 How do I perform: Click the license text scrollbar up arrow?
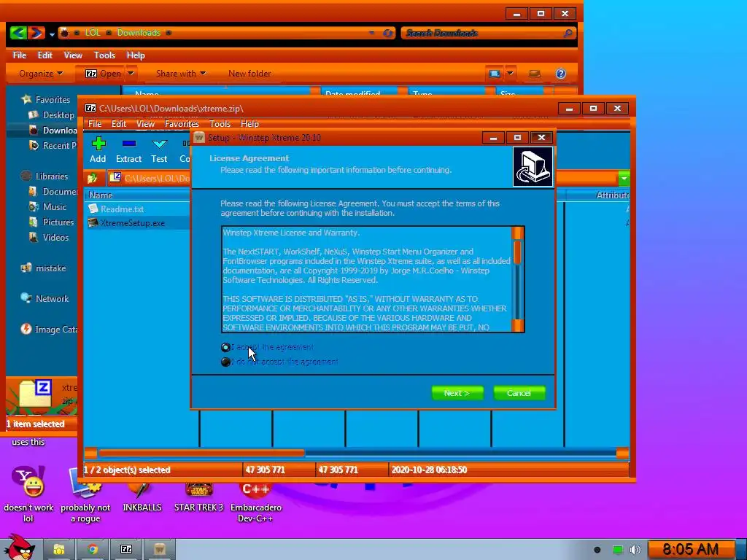tap(517, 233)
